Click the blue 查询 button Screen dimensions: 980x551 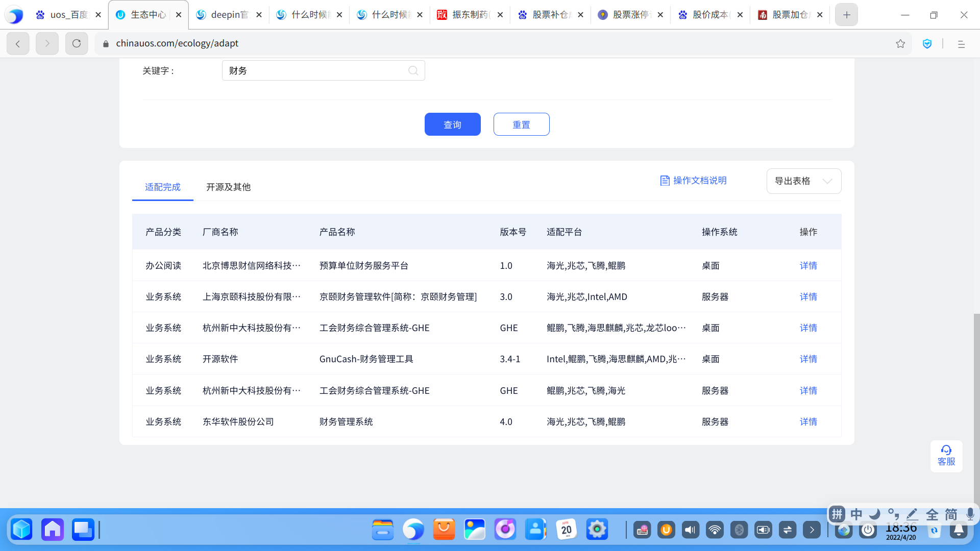[x=452, y=124]
